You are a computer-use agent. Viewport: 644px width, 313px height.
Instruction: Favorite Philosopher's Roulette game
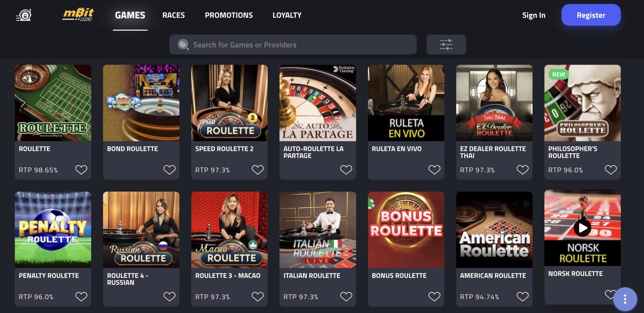[611, 170]
